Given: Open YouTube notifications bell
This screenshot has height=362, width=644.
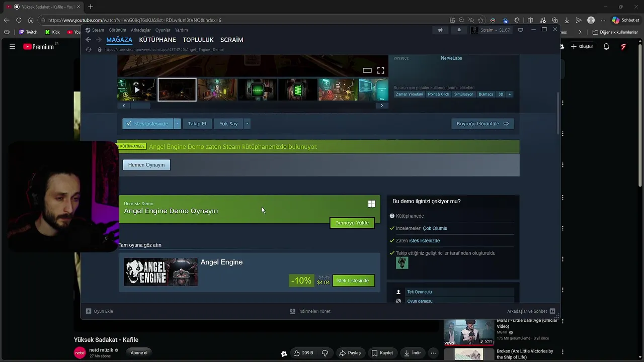Looking at the screenshot, I should point(606,47).
